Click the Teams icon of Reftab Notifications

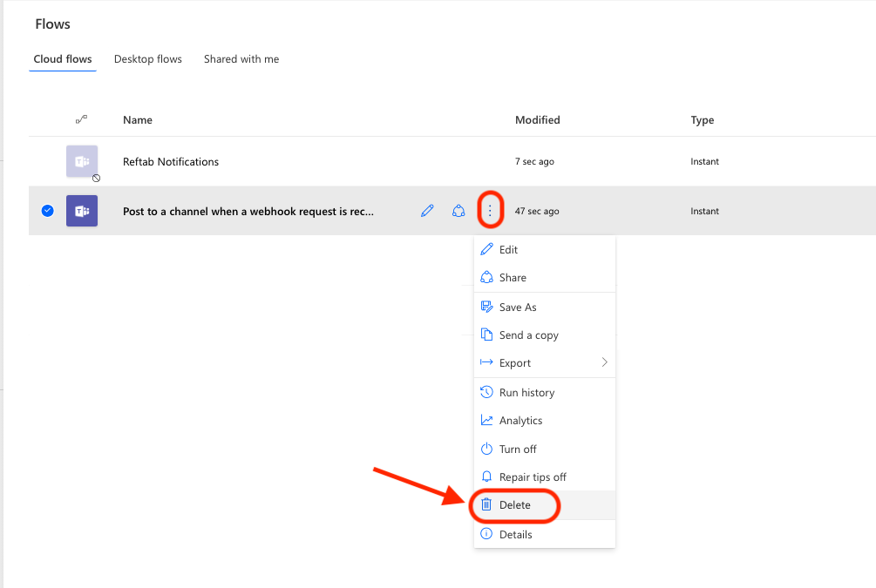click(82, 161)
